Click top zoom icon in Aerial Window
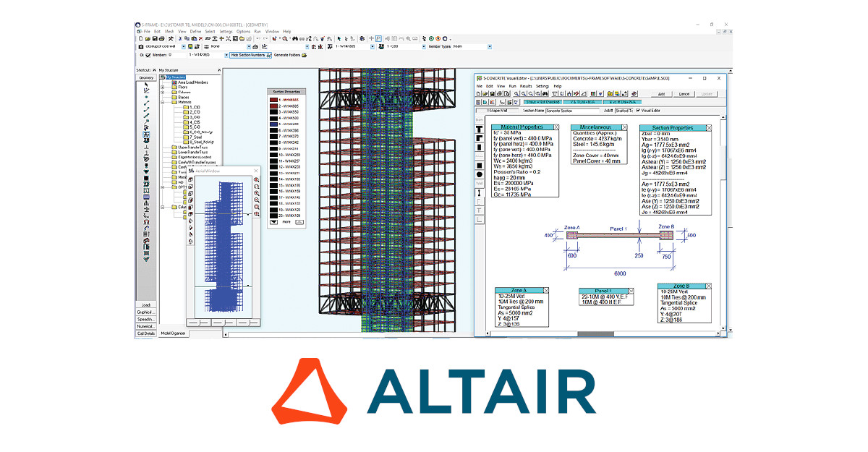Screen dimensions: 868x452 [256, 180]
